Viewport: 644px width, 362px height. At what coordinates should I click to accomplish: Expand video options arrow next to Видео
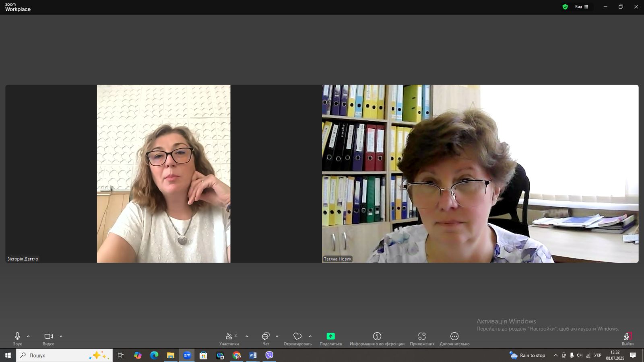pos(61,336)
